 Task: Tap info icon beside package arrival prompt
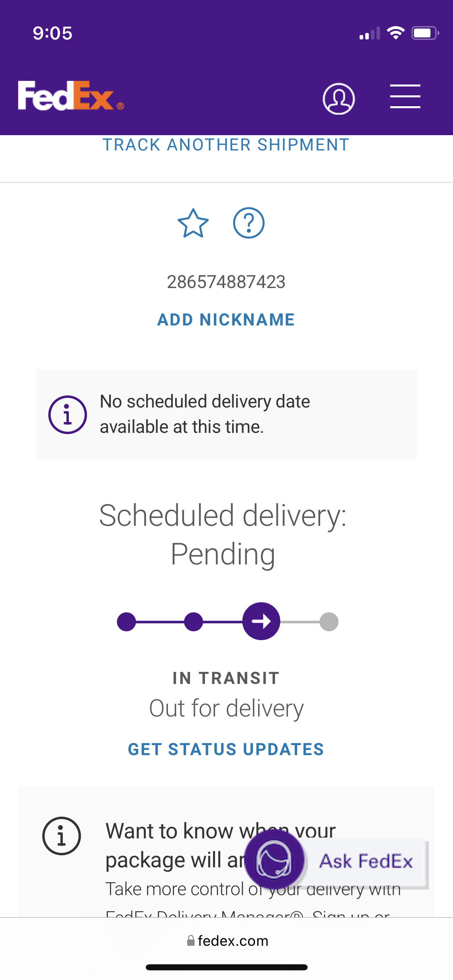coord(62,836)
